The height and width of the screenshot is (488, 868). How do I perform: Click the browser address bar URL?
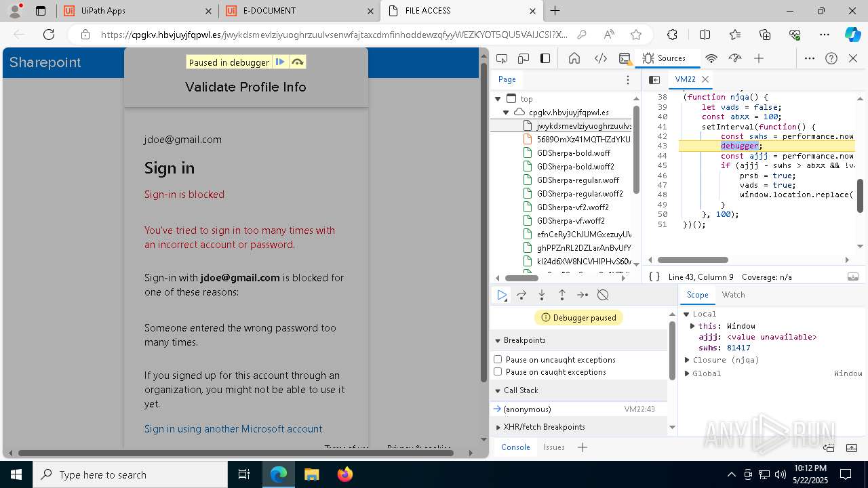click(334, 35)
